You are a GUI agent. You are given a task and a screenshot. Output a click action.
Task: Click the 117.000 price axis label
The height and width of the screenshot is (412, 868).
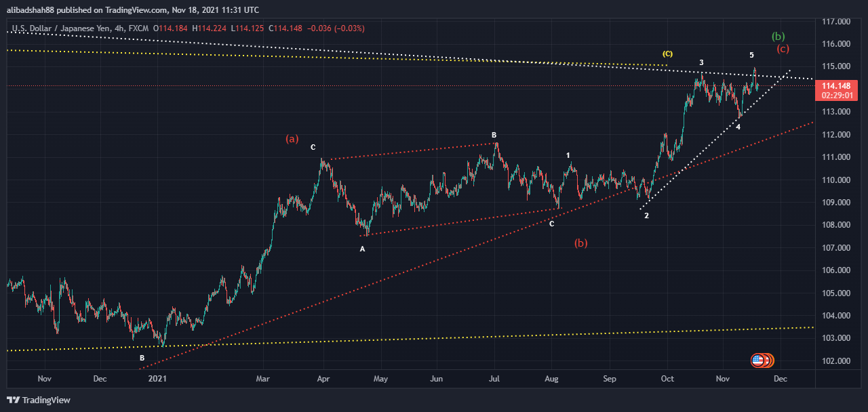837,22
